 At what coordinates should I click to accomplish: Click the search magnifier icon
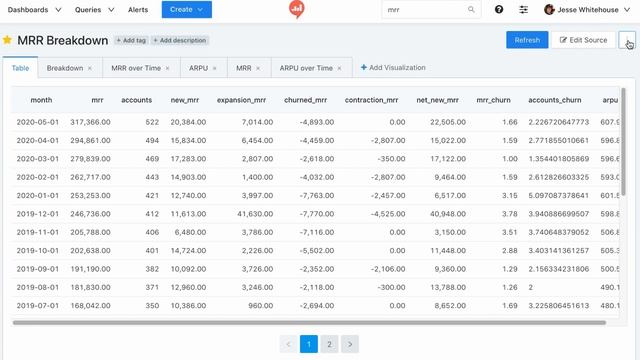471,9
